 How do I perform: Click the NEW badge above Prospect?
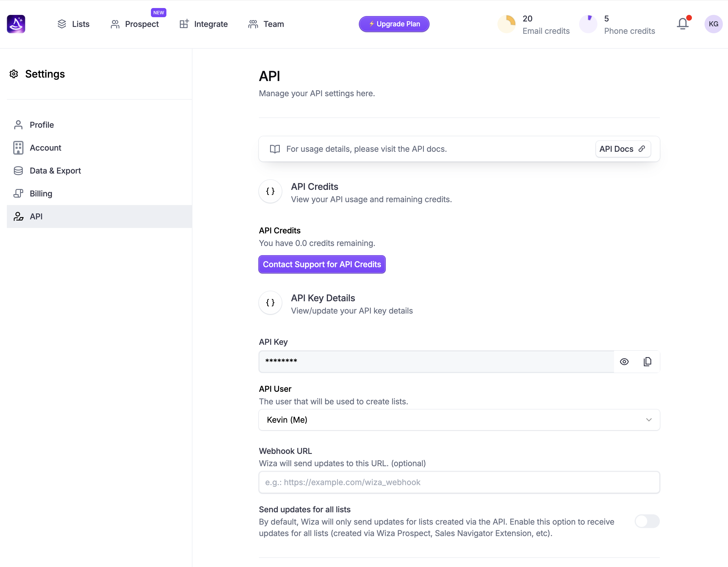point(158,13)
